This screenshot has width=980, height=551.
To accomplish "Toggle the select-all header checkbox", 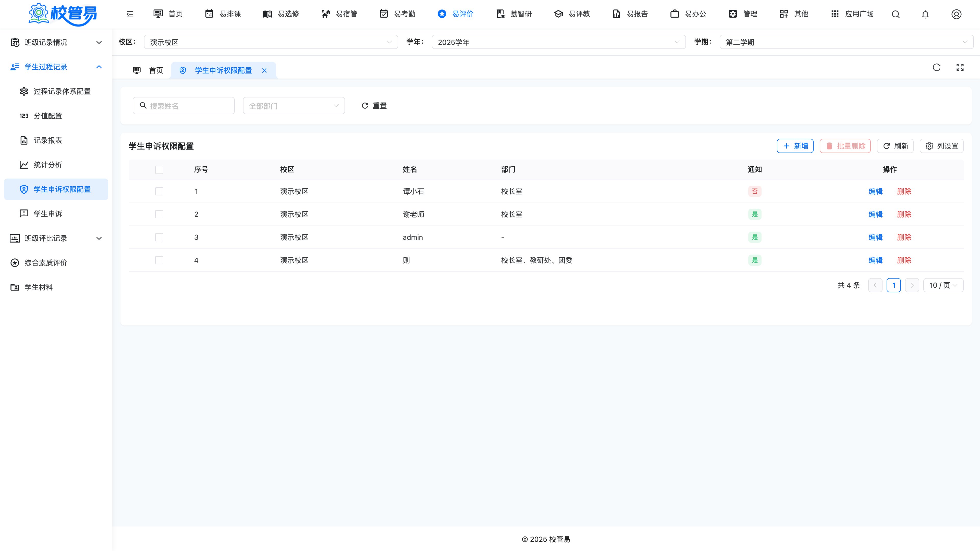I will coord(160,170).
